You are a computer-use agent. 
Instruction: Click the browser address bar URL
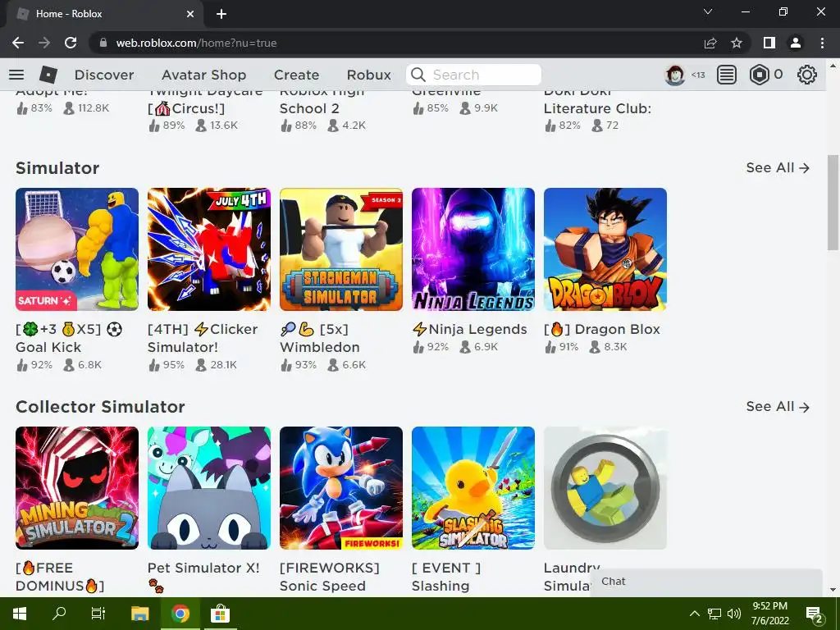click(x=196, y=43)
